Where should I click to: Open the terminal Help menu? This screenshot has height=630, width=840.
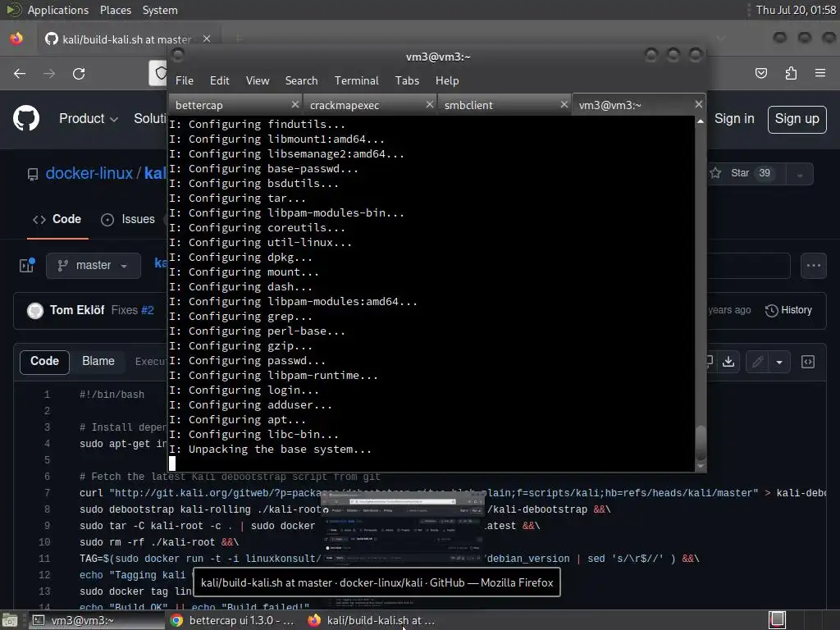coord(447,80)
